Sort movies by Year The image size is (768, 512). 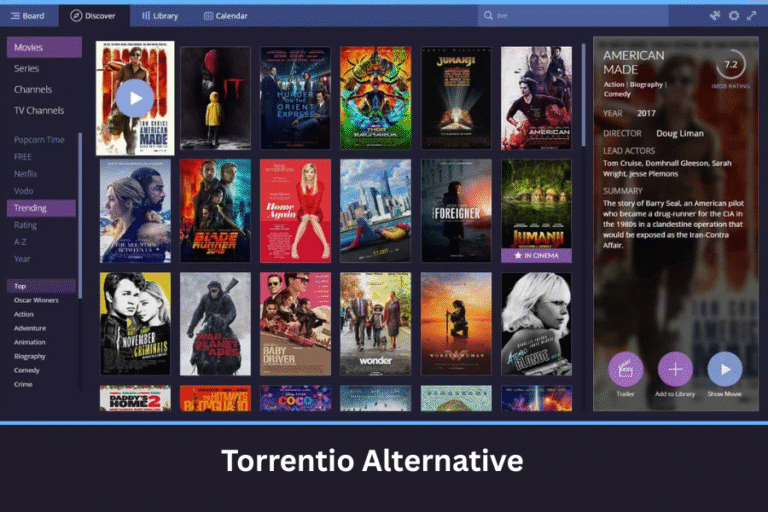[22, 259]
